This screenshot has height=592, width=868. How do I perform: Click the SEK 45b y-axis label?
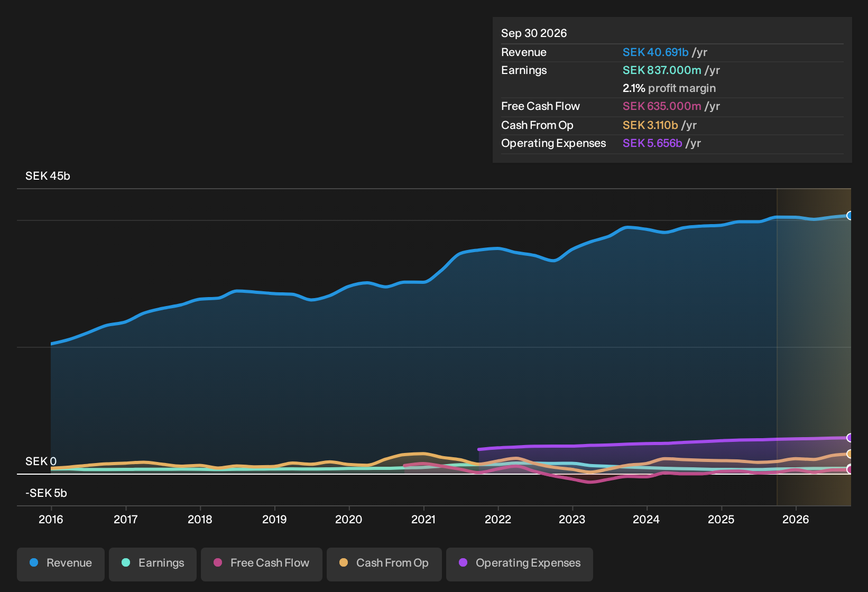(48, 176)
